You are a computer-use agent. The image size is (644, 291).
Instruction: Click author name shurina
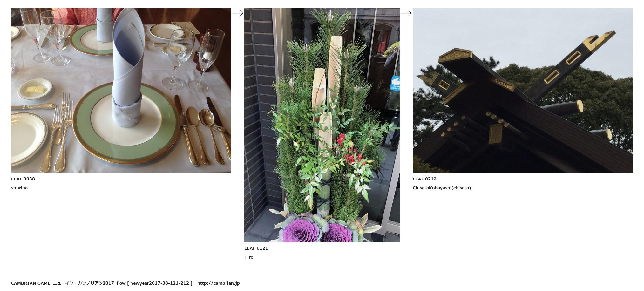19,188
